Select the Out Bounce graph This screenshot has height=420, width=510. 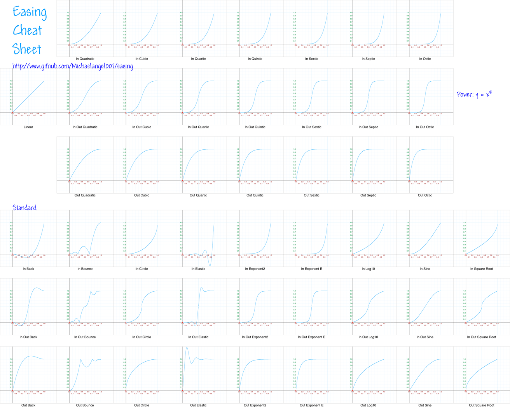point(85,375)
